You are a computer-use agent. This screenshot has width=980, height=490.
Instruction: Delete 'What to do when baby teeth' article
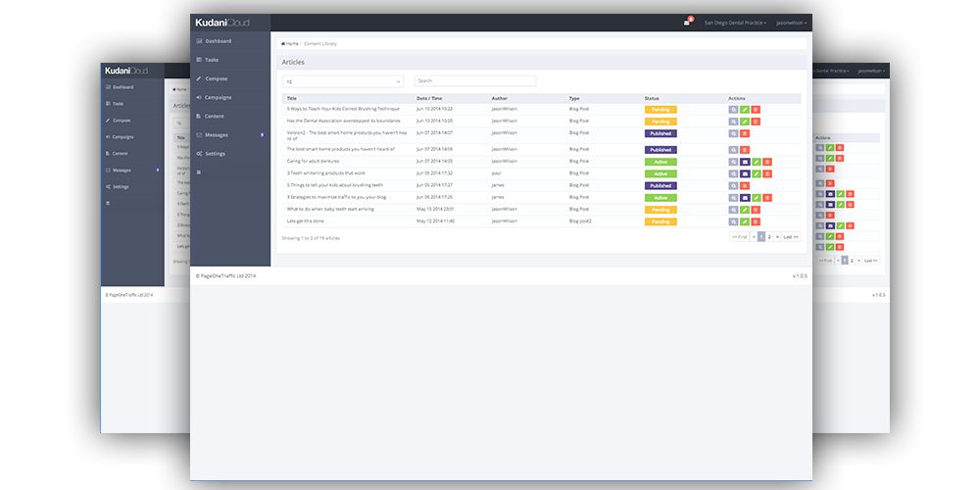point(756,210)
